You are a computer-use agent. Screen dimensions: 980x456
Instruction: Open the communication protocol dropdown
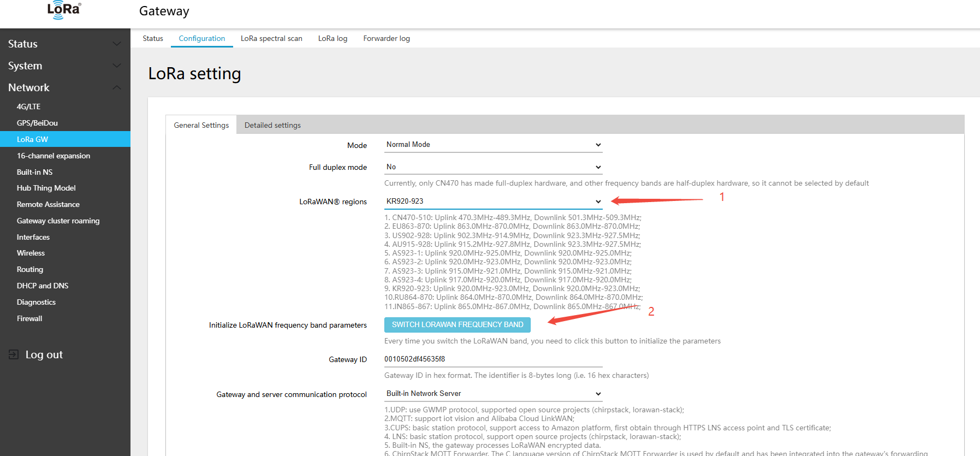click(492, 394)
